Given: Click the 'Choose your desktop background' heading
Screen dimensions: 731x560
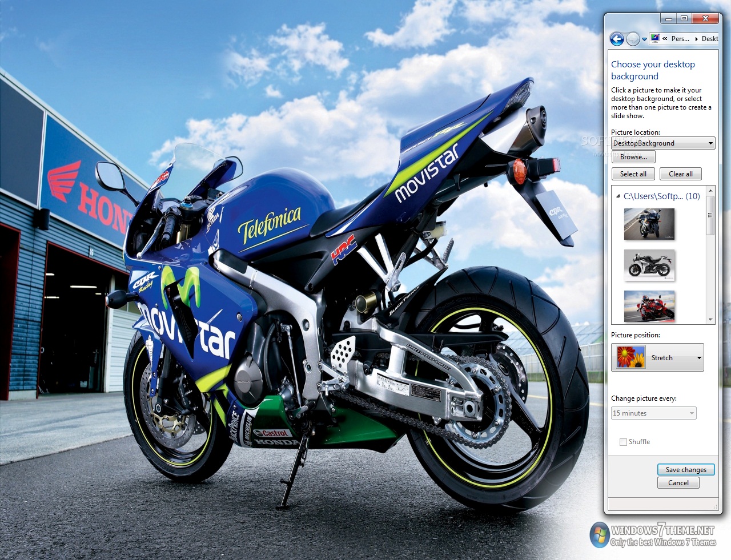Looking at the screenshot, I should (653, 70).
